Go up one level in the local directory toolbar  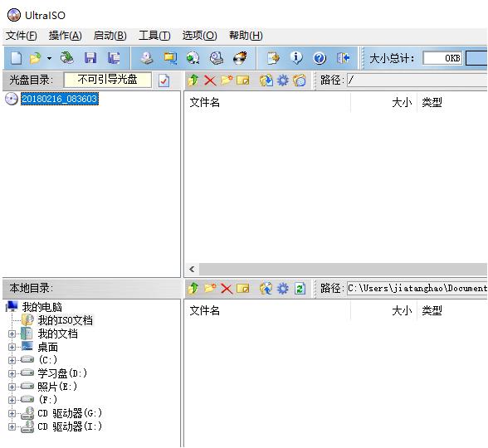[x=193, y=289]
